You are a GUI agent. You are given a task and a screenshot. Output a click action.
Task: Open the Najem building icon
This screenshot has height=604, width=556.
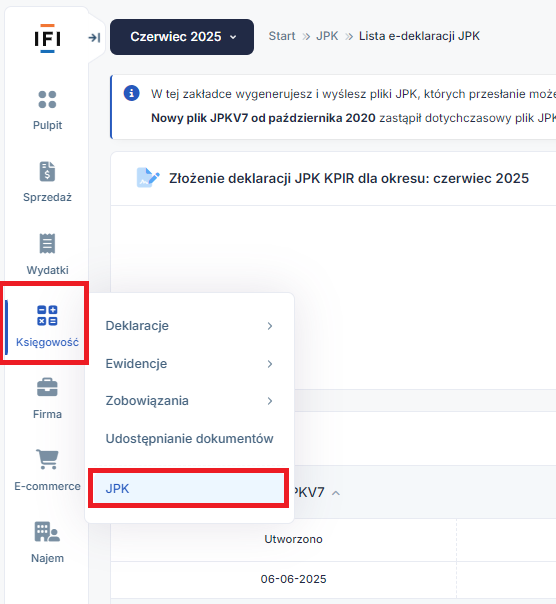click(x=47, y=532)
